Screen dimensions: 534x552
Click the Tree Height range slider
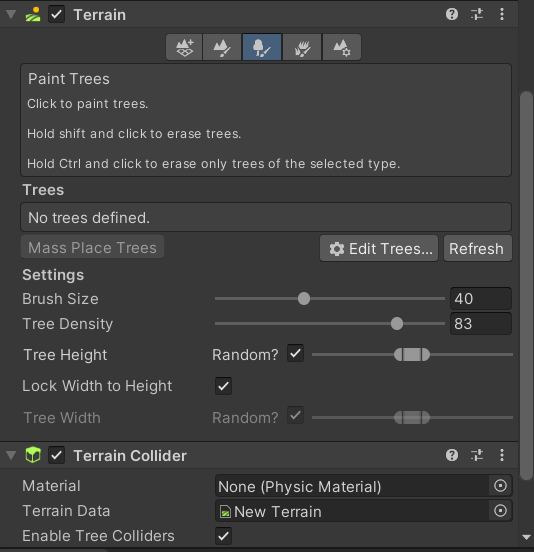coord(412,355)
